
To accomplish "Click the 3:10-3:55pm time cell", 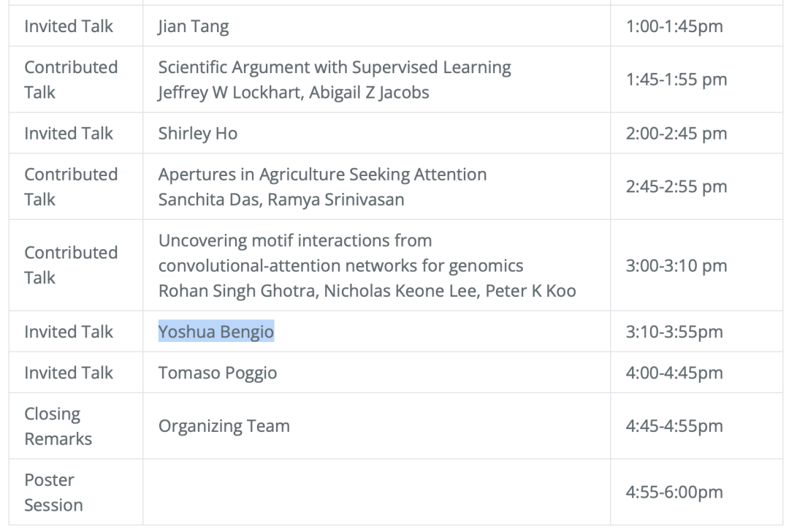I will coord(674,332).
